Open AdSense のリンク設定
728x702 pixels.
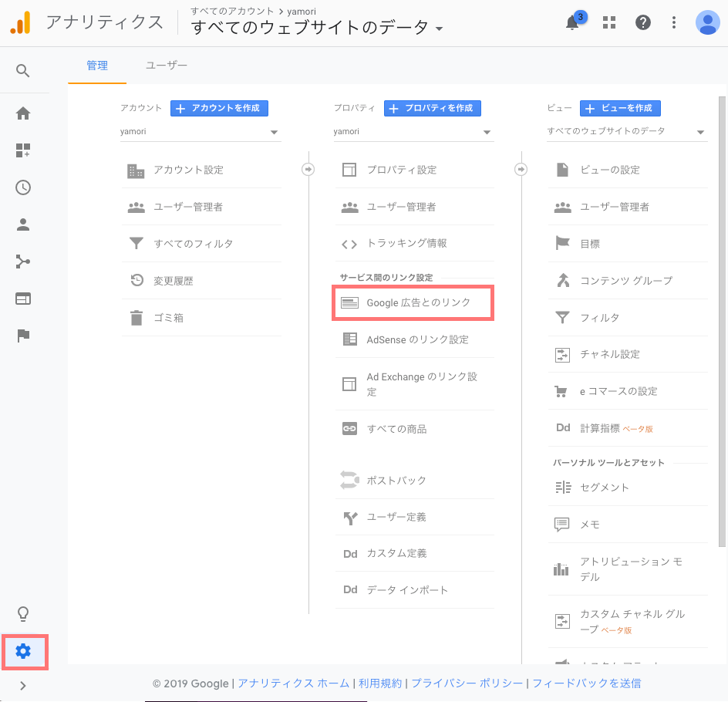pyautogui.click(x=414, y=340)
